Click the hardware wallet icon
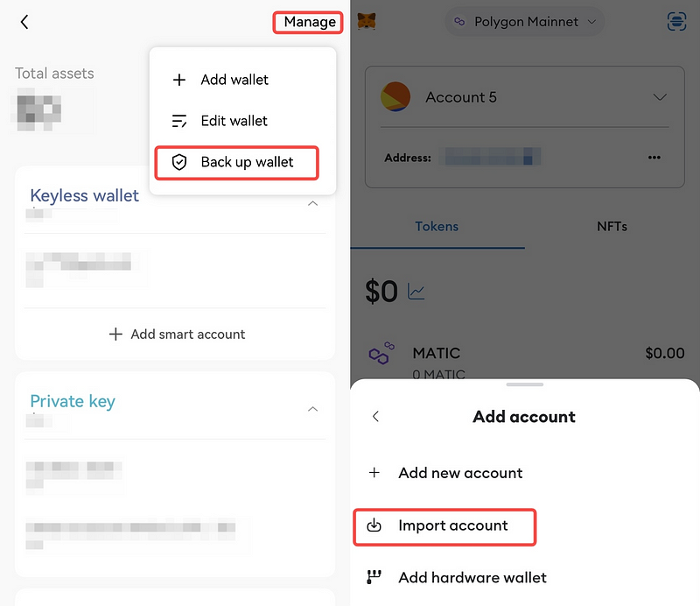Image resolution: width=700 pixels, height=606 pixels. click(x=374, y=577)
